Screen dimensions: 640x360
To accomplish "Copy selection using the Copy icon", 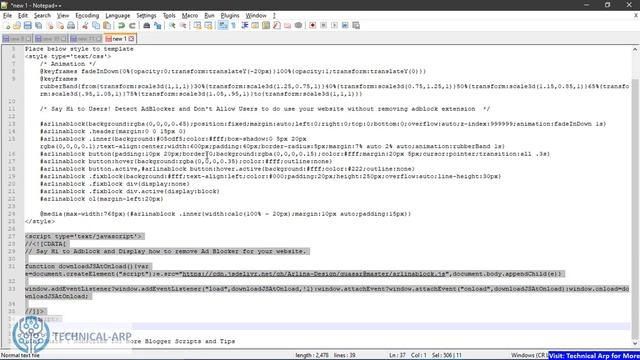I will [96, 25].
